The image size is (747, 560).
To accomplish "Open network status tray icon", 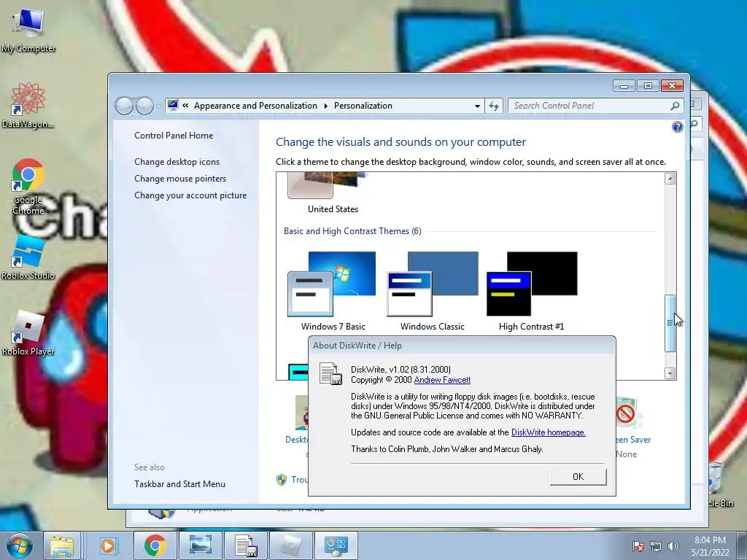I will pyautogui.click(x=656, y=546).
